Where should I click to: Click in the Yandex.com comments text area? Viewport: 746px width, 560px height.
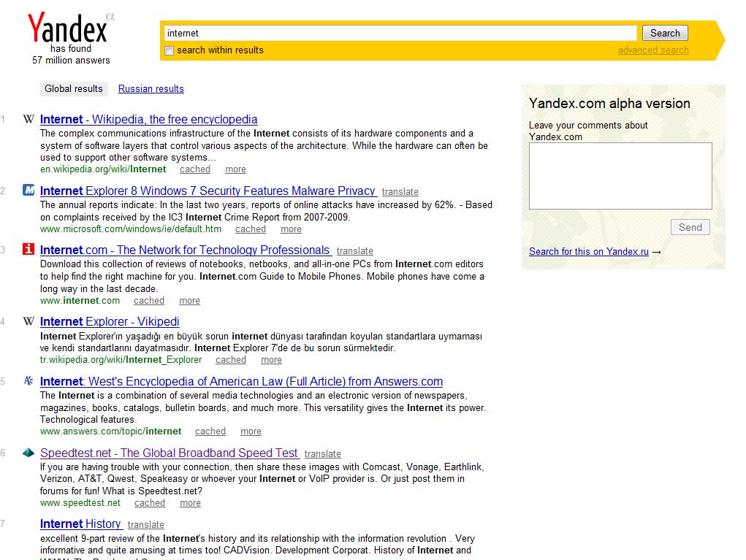tap(620, 176)
